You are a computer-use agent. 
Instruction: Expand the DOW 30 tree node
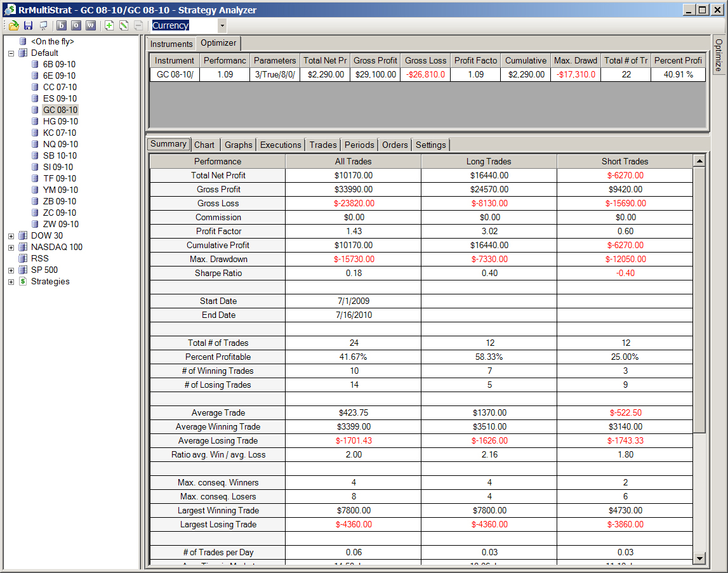click(x=11, y=236)
